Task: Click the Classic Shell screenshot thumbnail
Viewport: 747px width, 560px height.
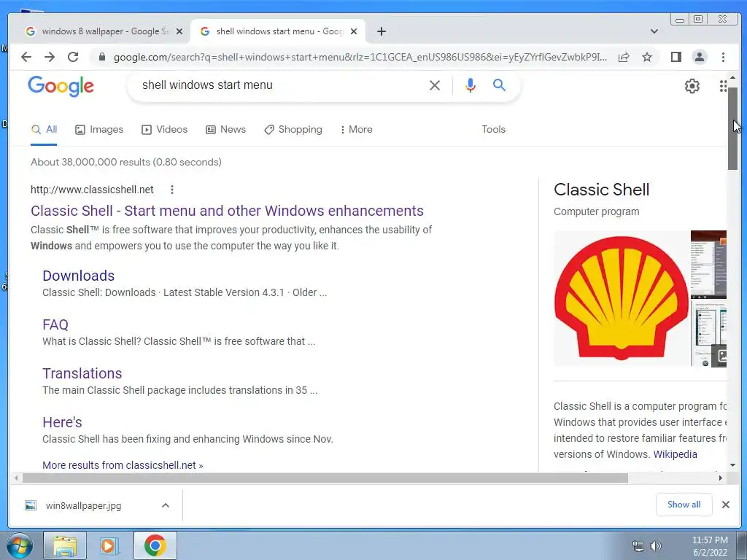Action: click(x=709, y=265)
